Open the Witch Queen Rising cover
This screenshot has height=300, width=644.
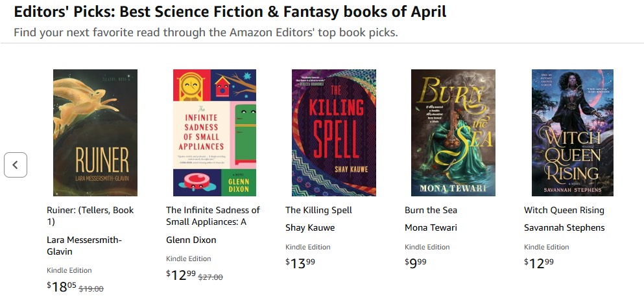(573, 132)
